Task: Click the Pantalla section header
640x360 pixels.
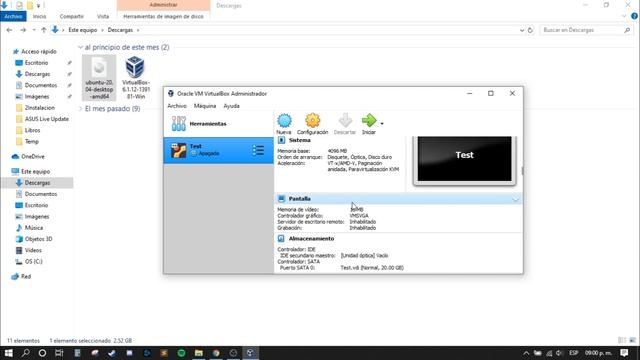Action: click(x=398, y=199)
